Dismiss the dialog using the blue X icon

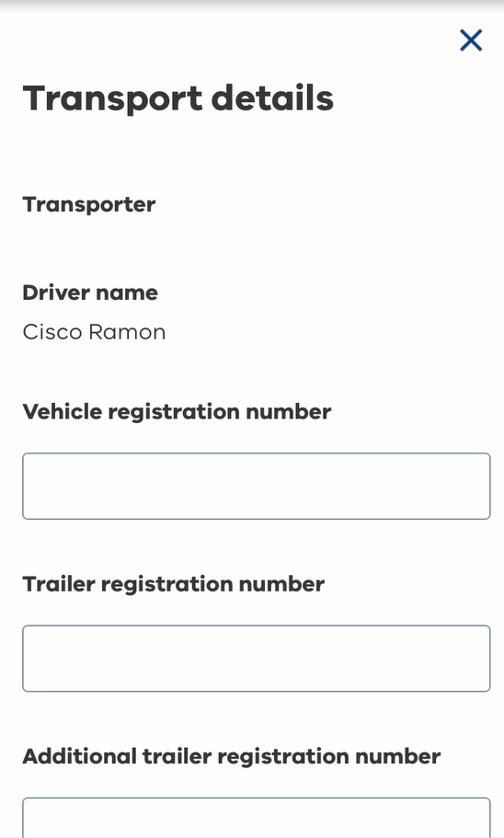click(471, 40)
